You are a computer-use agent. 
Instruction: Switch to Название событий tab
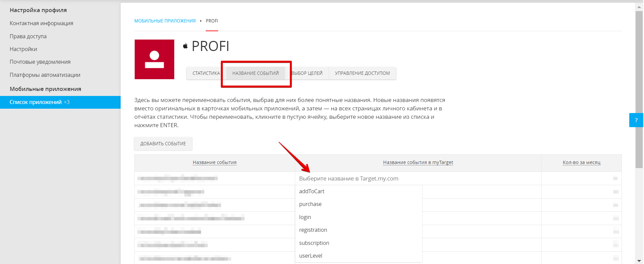point(256,73)
